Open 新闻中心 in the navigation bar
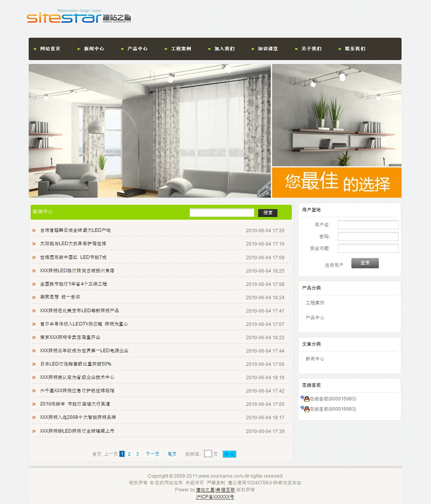This screenshot has width=431, height=504. (94, 49)
